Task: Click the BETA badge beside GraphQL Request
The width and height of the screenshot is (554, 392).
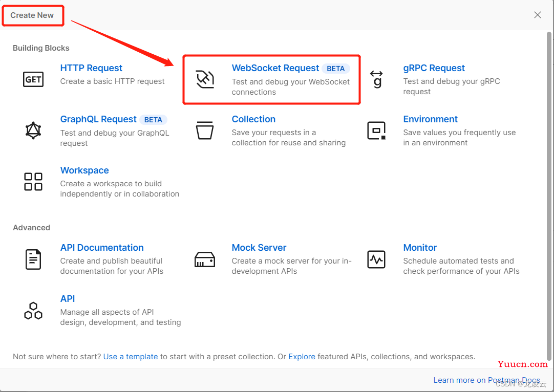Action: pos(153,120)
